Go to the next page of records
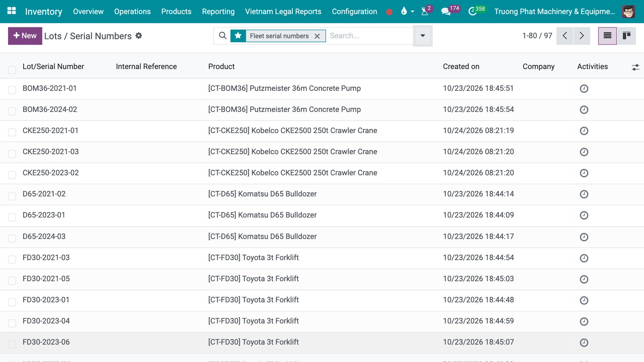644x362 pixels. (x=582, y=36)
